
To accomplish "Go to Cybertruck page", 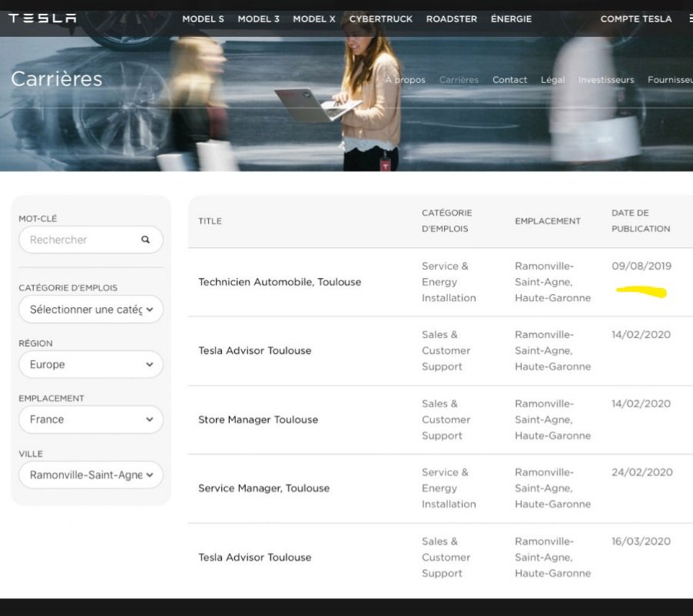I will (x=380, y=18).
